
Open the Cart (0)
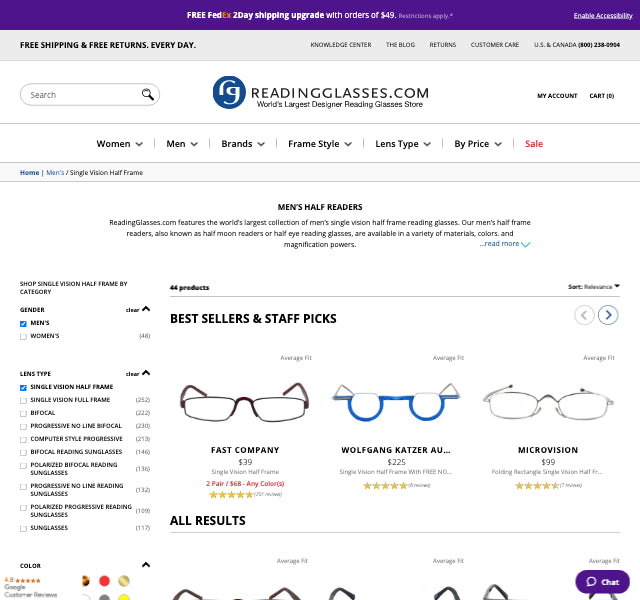(x=602, y=96)
